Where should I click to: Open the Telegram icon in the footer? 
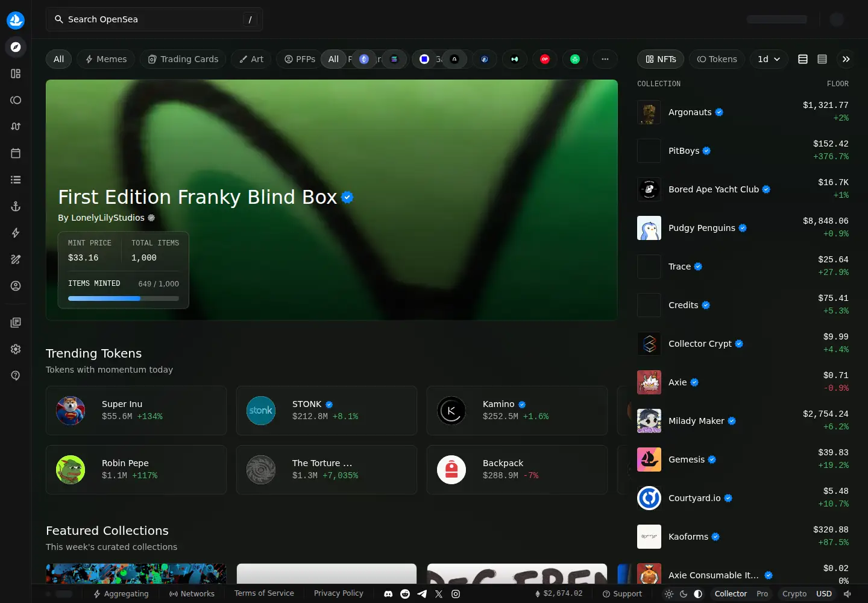tap(422, 594)
